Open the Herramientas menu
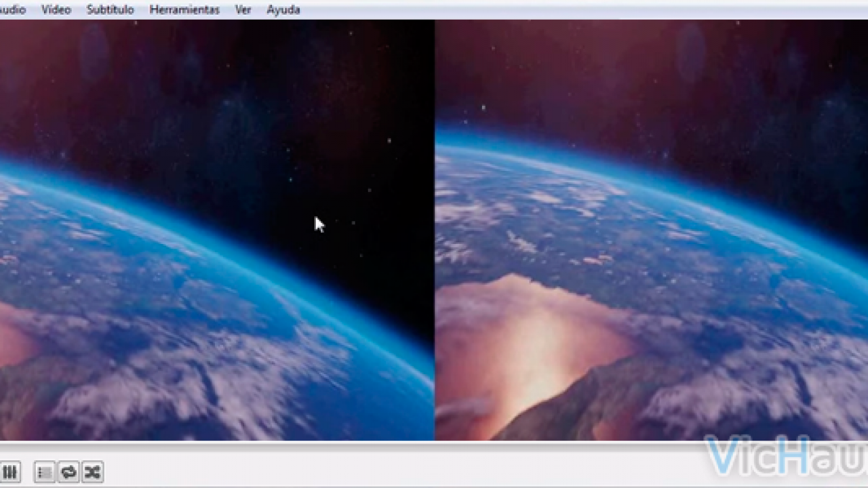This screenshot has width=868, height=488. 184,9
